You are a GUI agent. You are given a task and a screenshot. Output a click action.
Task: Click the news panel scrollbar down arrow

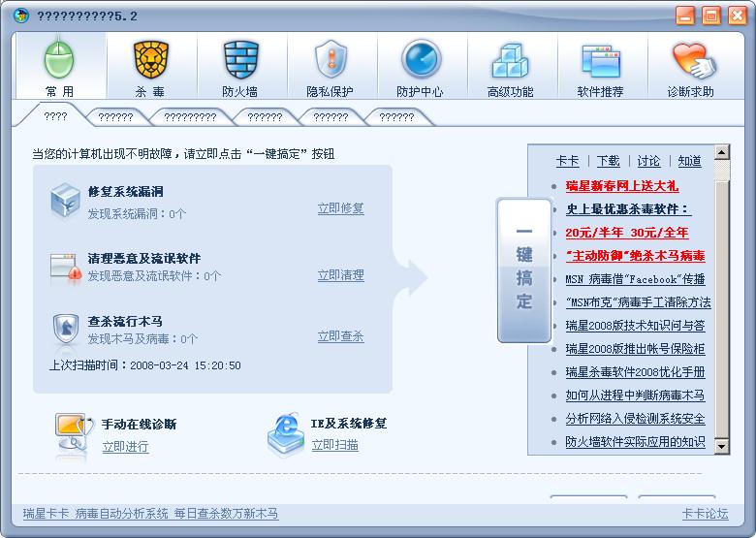coord(722,446)
